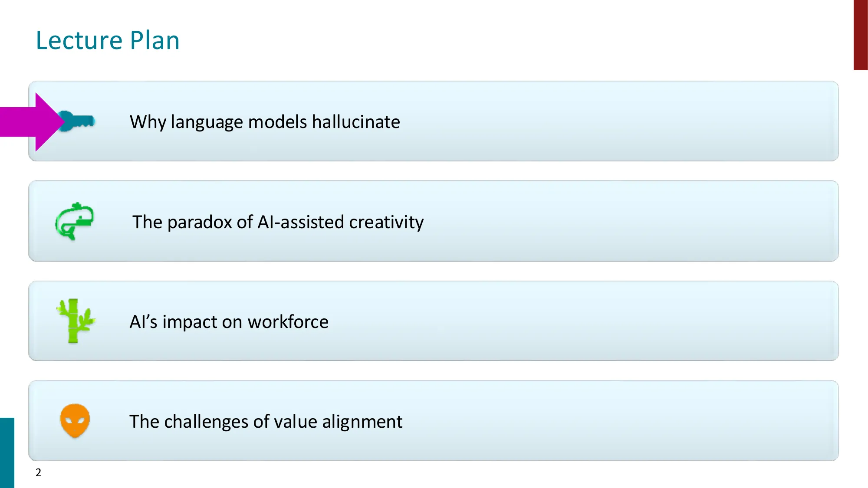Select "The paradox of AI-assisted creativity" text
The width and height of the screenshot is (868, 488).
[278, 222]
